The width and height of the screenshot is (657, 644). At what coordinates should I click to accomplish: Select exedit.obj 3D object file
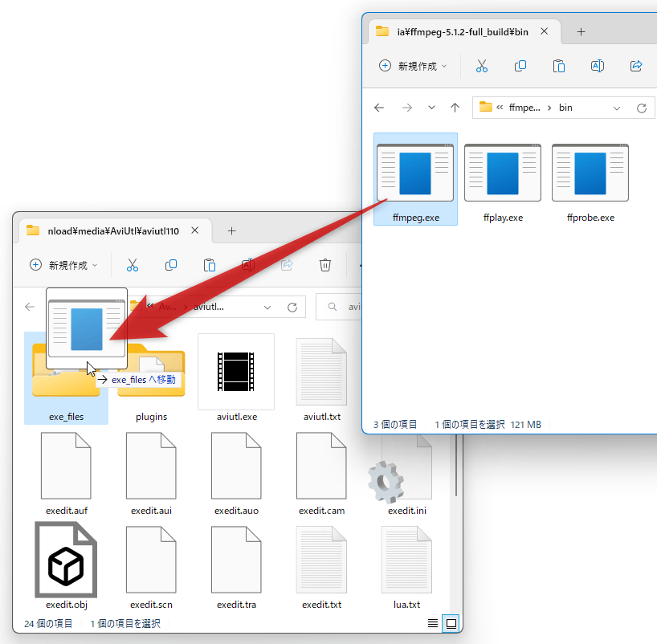click(66, 565)
